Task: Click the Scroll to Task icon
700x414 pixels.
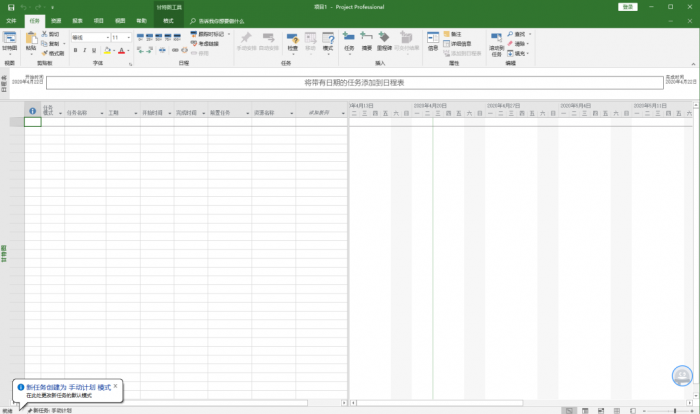Action: [x=496, y=38]
